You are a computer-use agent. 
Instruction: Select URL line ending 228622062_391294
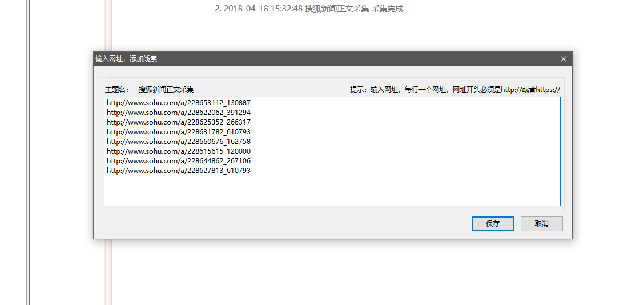179,112
